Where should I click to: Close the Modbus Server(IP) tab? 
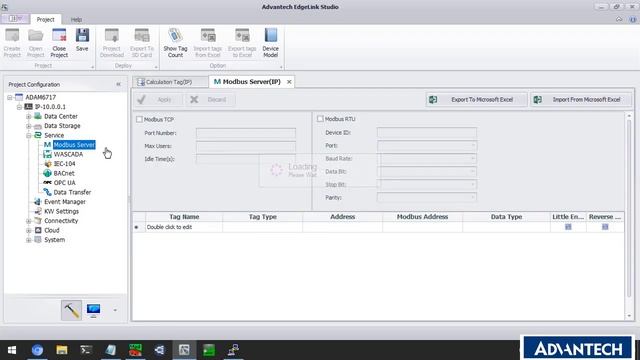tap(289, 82)
